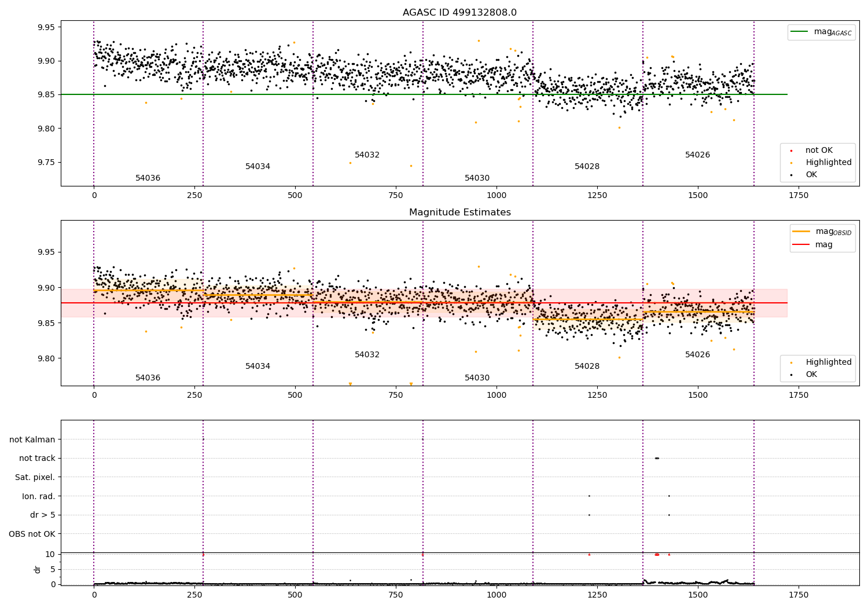Click the green mag AGASC legend line sample
The height and width of the screenshot is (608, 868).
point(799,32)
